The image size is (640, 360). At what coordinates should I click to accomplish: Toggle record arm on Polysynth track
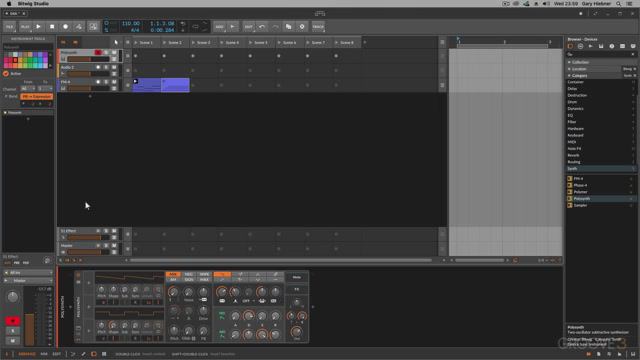tap(98, 52)
